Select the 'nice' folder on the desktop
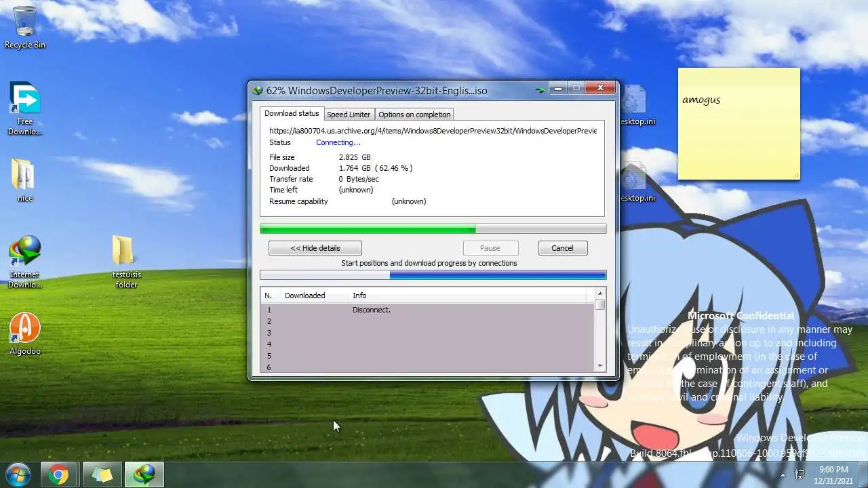This screenshot has height=488, width=868. (24, 180)
